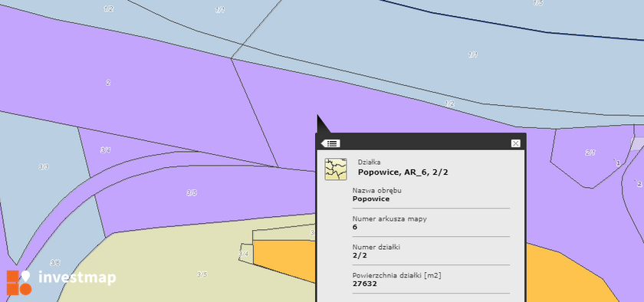
Task: Click the Działka map thumbnail icon
Action: (x=336, y=169)
